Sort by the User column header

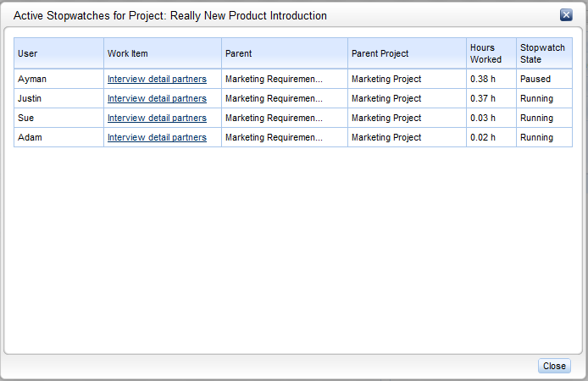[58, 53]
